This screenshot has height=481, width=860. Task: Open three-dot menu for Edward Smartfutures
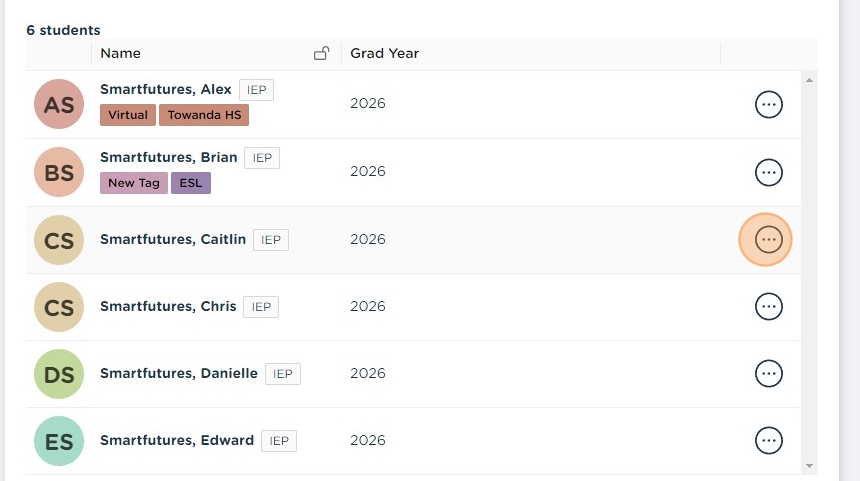point(768,440)
